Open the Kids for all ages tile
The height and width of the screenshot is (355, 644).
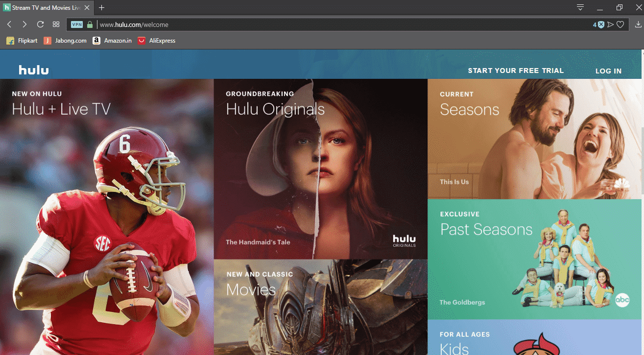click(x=534, y=338)
